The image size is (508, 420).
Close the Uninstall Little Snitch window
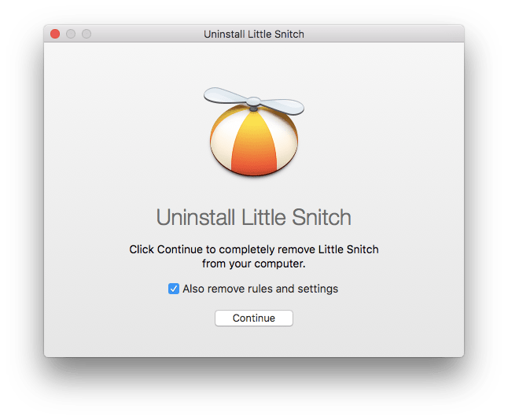point(55,34)
